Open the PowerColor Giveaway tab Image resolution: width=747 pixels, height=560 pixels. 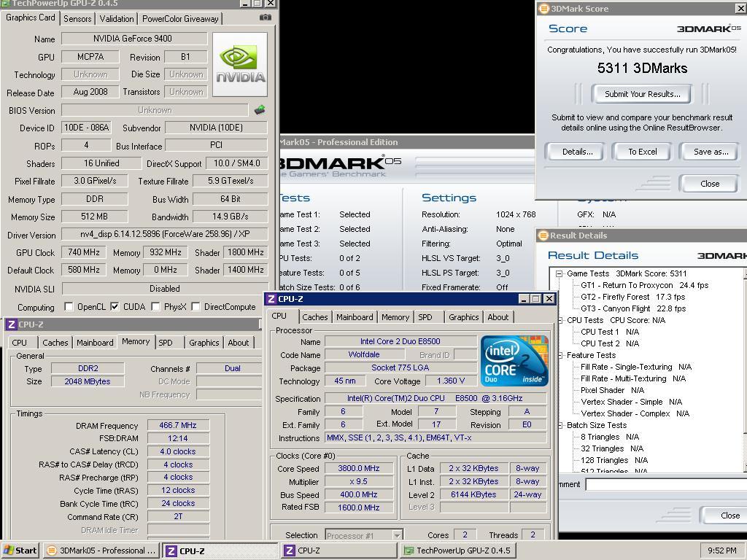[180, 18]
